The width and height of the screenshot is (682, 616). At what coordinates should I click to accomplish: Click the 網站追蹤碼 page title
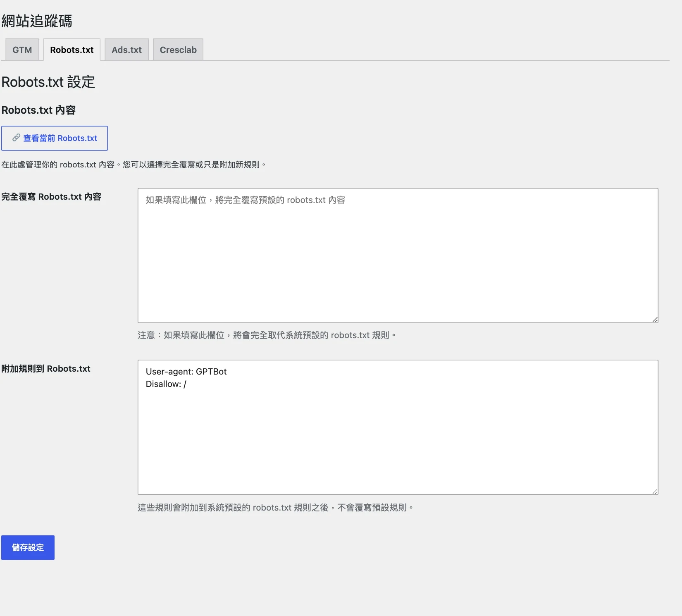click(x=37, y=21)
